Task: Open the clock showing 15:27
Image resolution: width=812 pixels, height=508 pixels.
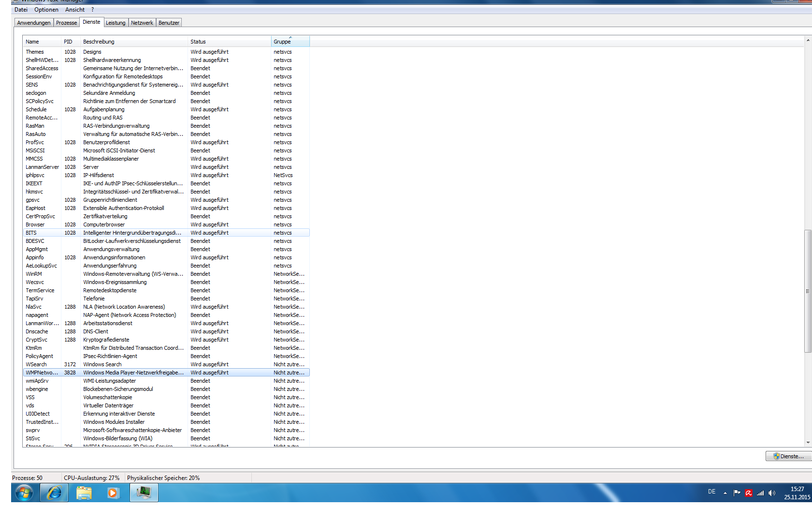Action: click(x=797, y=493)
